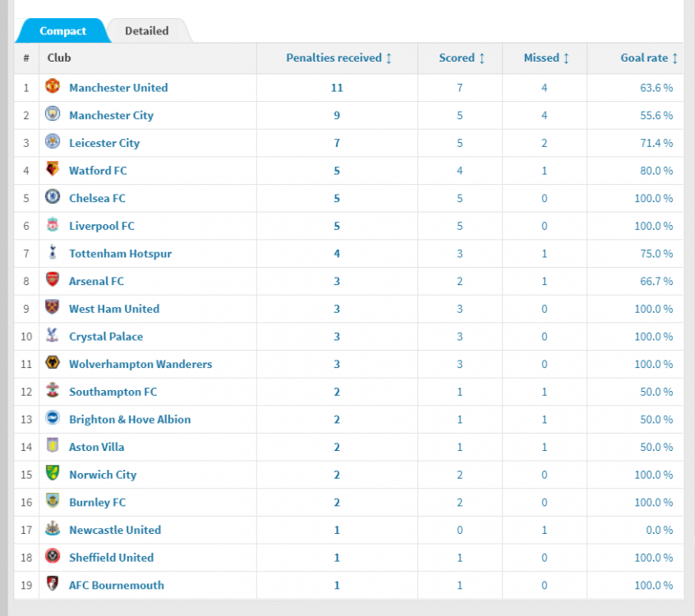Open the Liverpool FC club link
Screen dimensions: 695x616
101,226
